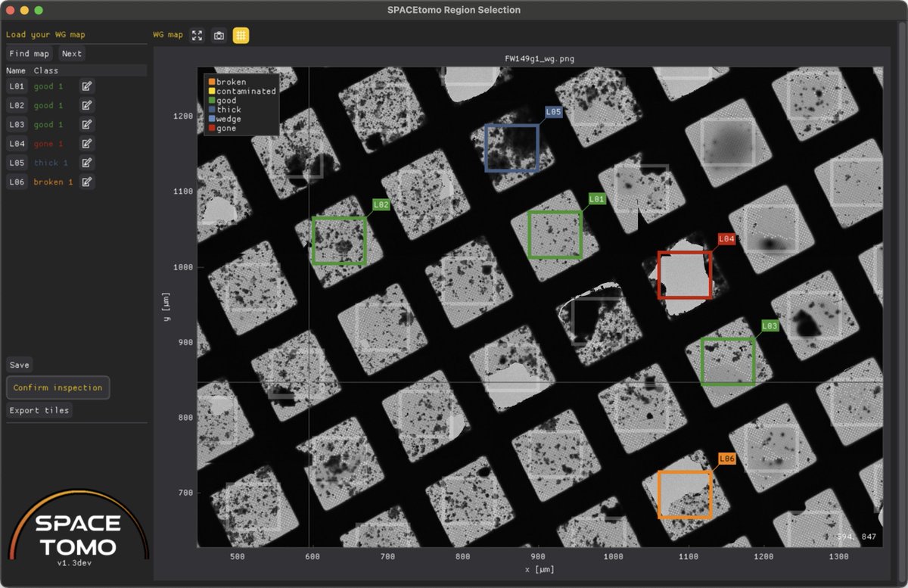The width and height of the screenshot is (908, 588).
Task: Click the Find map button
Action: tap(30, 54)
